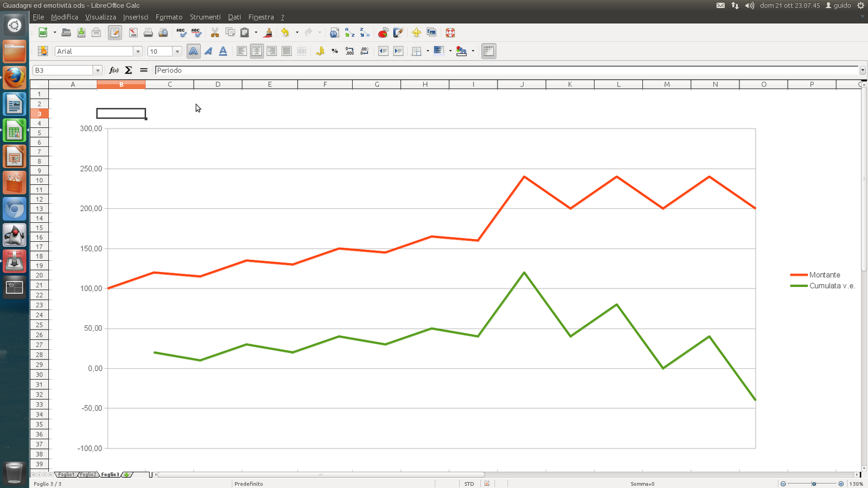Launch Firefox from the Ubuntu dock
This screenshot has height=488, width=868.
15,78
